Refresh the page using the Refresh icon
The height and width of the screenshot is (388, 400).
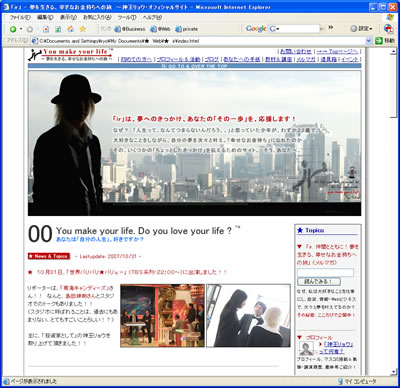pos(58,29)
